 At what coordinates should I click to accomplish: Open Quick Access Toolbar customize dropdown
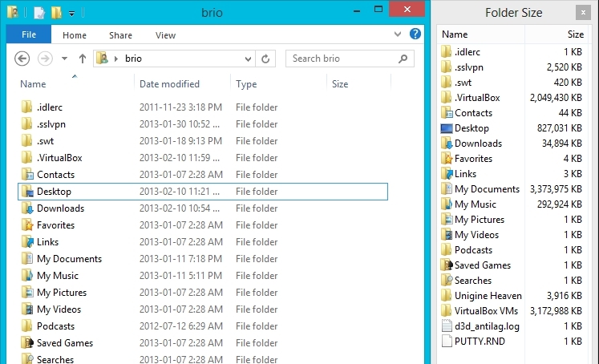(x=71, y=14)
